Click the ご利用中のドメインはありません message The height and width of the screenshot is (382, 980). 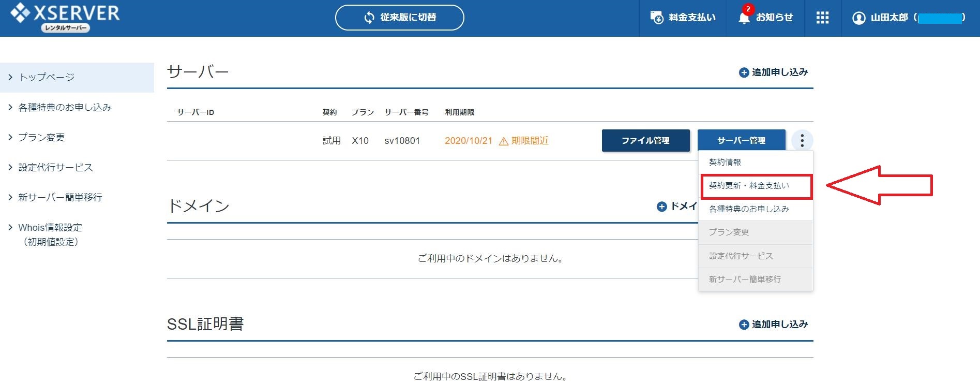[x=490, y=258]
